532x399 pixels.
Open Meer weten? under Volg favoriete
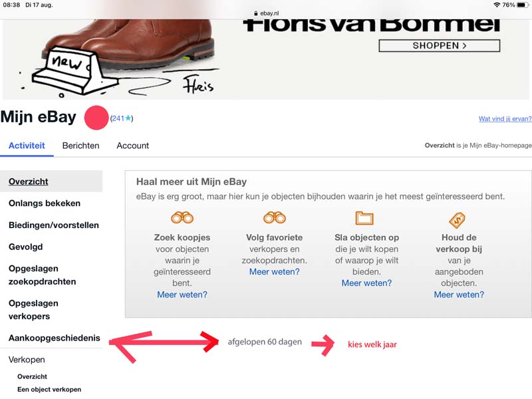click(275, 272)
